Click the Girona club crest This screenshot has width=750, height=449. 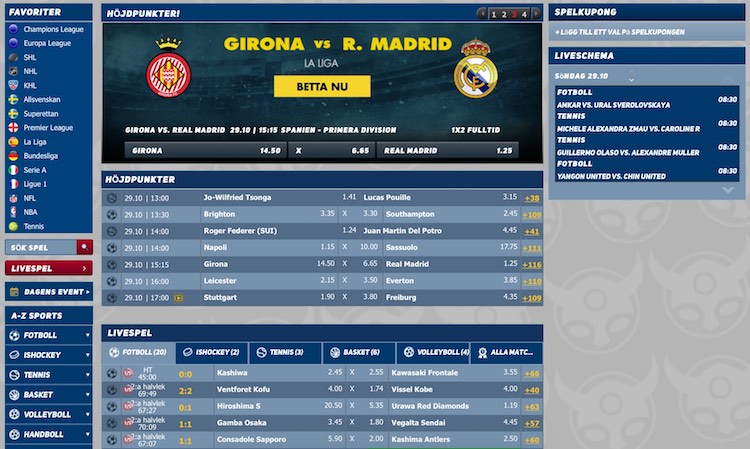168,68
